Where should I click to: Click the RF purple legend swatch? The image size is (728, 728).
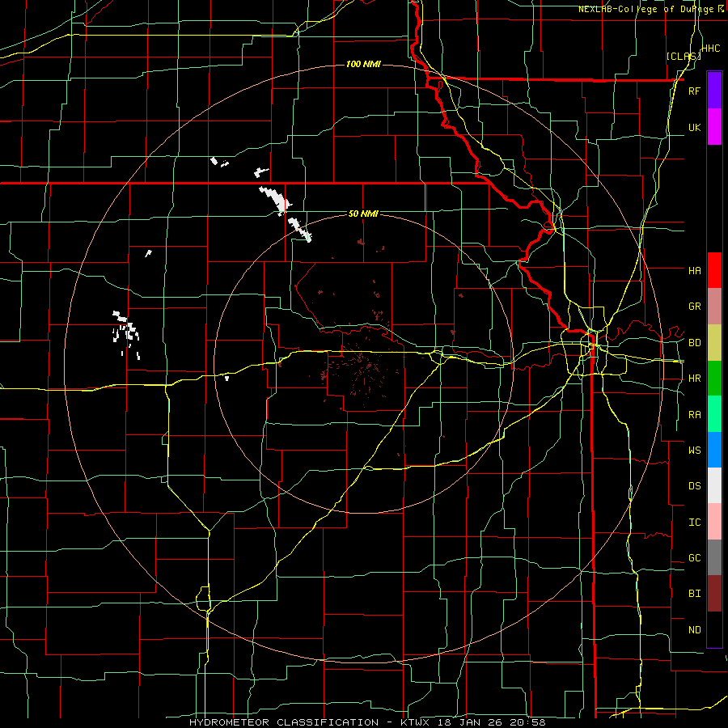pyautogui.click(x=714, y=91)
